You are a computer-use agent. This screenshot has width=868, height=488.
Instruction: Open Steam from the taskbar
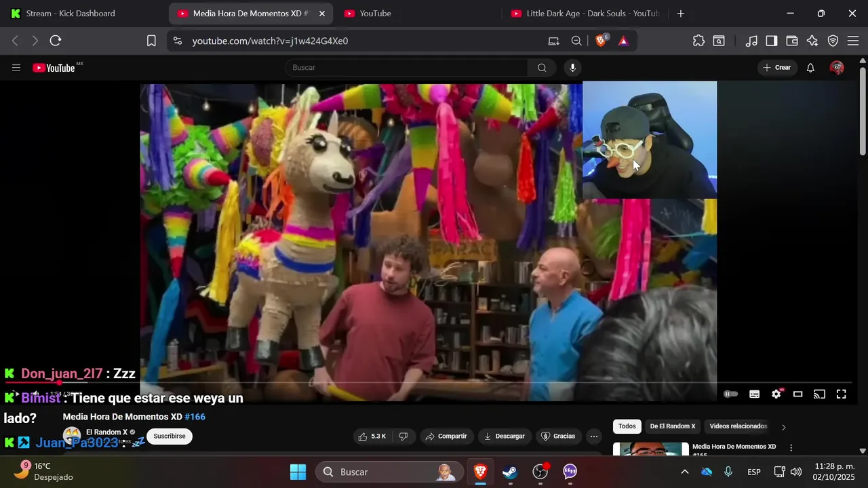pyautogui.click(x=510, y=472)
